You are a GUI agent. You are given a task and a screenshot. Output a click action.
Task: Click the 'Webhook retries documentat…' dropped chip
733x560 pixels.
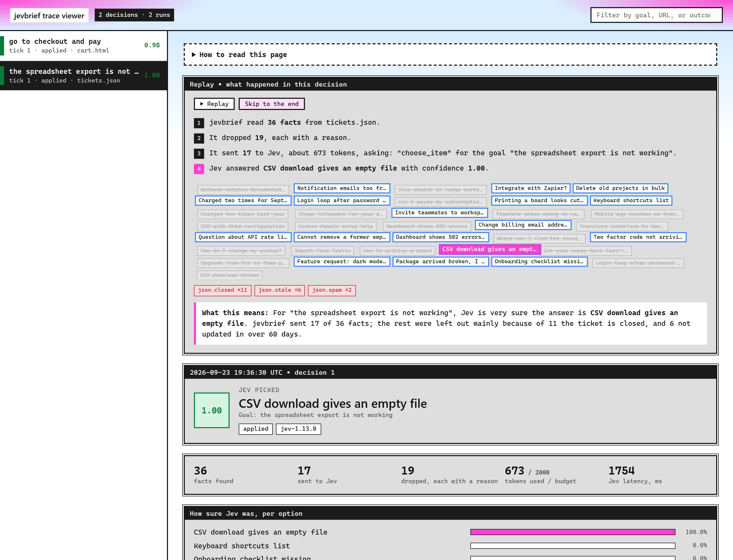243,190
